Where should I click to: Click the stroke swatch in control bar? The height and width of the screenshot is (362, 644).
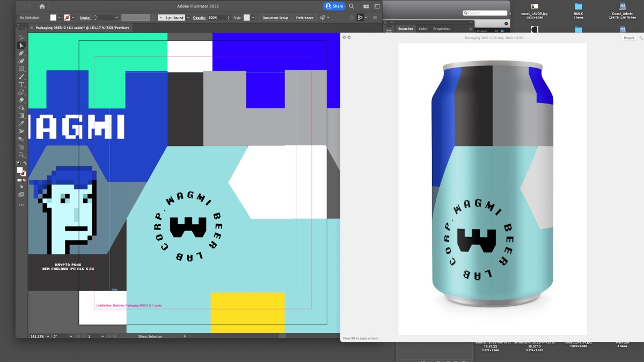click(x=67, y=18)
